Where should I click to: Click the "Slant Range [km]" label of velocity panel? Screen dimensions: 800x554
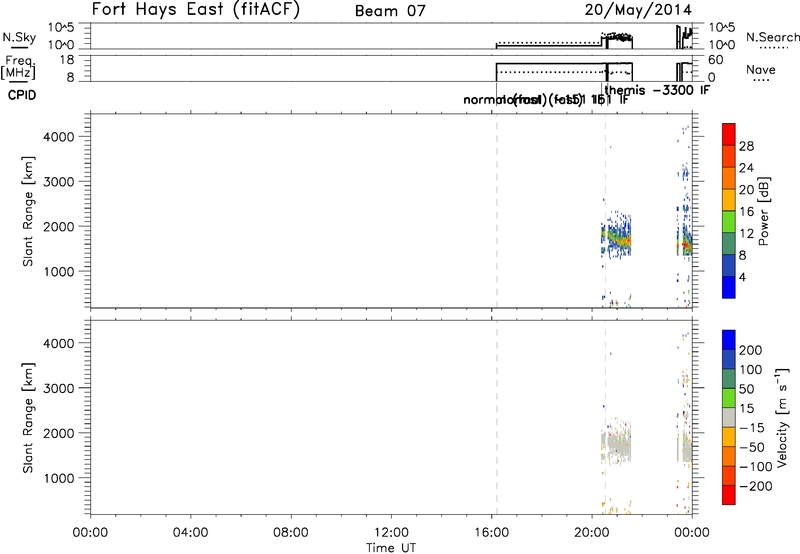coord(28,418)
